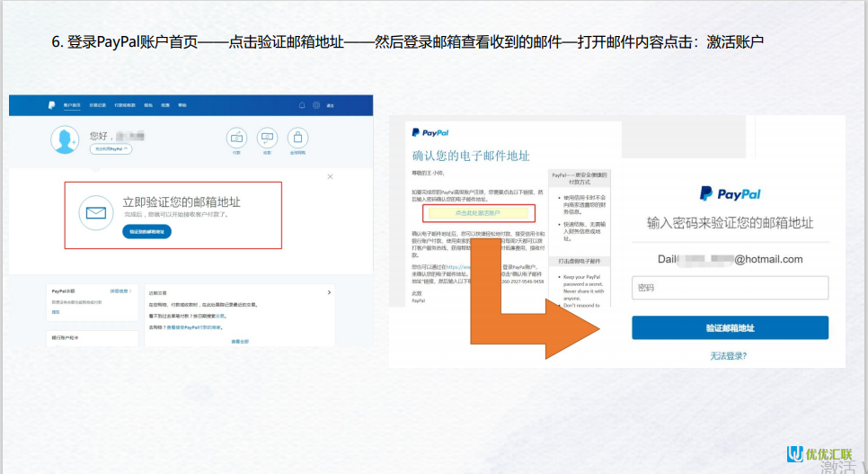This screenshot has height=474, width=868.
Task: Open the notification bell in PayPal header
Action: [302, 104]
